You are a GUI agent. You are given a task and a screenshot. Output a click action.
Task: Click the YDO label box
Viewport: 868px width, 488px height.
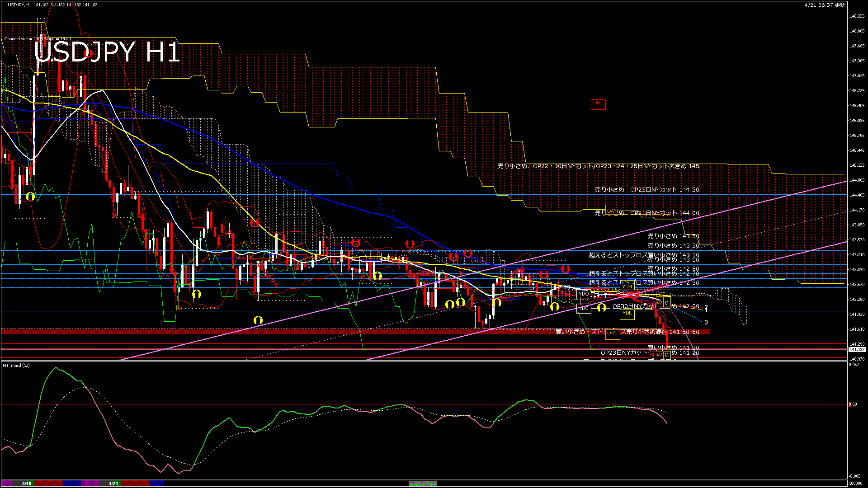584,294
